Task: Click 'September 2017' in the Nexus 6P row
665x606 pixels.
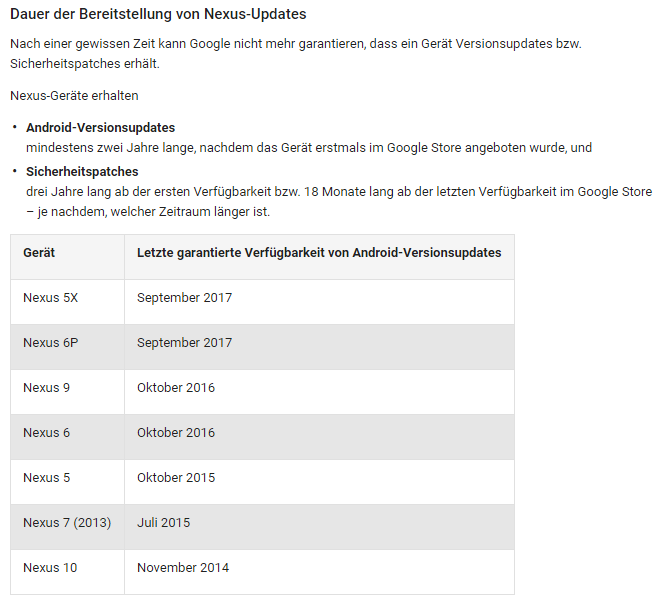Action: (184, 343)
